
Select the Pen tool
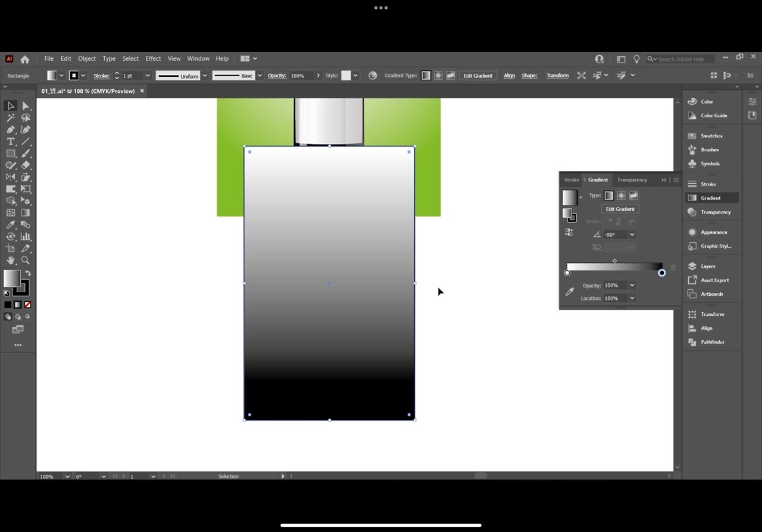[11, 130]
